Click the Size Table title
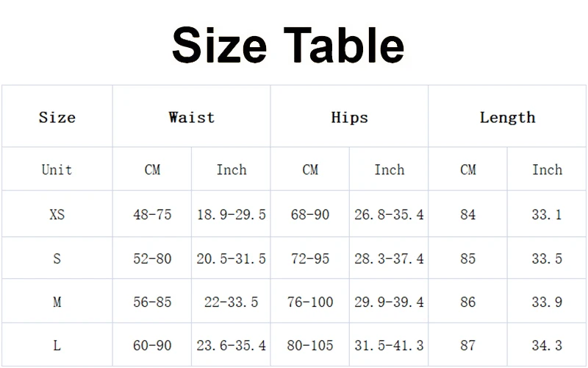 click(288, 46)
